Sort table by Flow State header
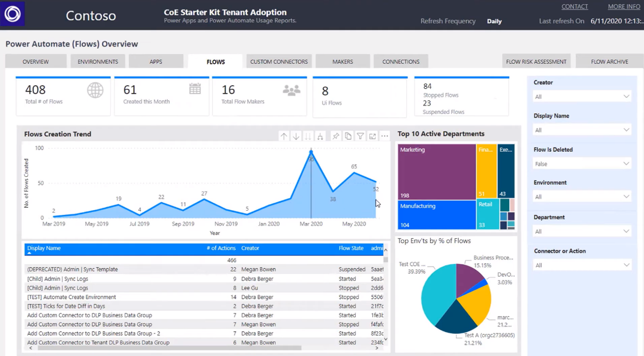 pyautogui.click(x=351, y=248)
